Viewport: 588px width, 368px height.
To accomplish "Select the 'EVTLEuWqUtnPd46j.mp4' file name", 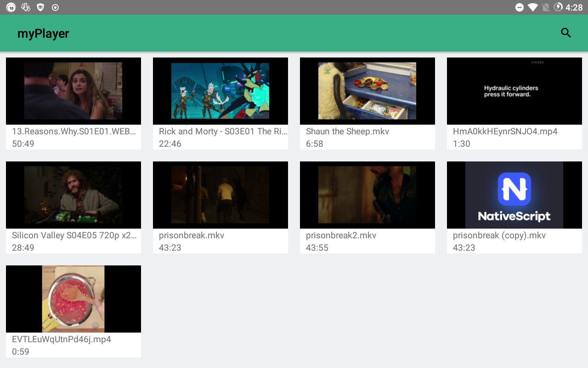I will click(x=62, y=339).
